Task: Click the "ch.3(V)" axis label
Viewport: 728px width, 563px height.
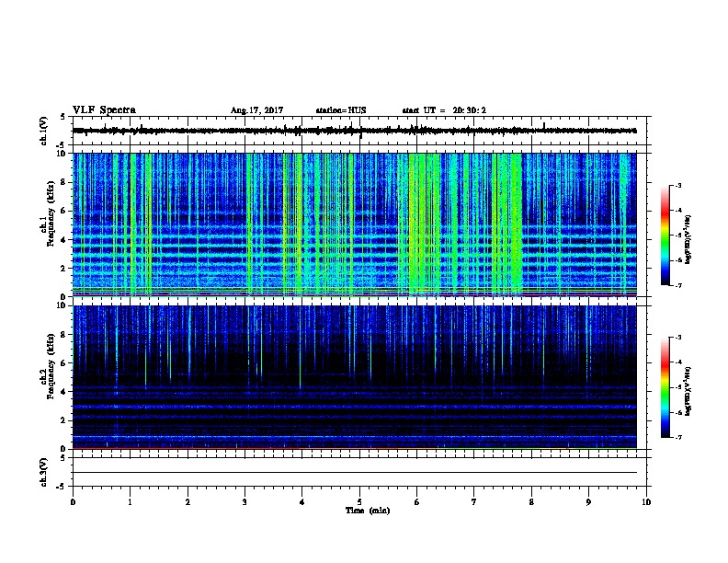Action: (x=44, y=473)
